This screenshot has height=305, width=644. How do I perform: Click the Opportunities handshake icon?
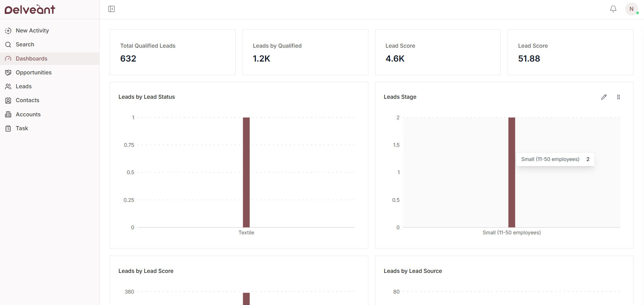click(x=8, y=73)
